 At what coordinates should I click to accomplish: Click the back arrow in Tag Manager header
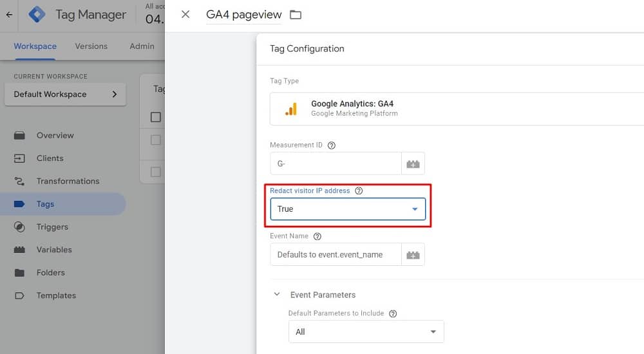coord(9,15)
